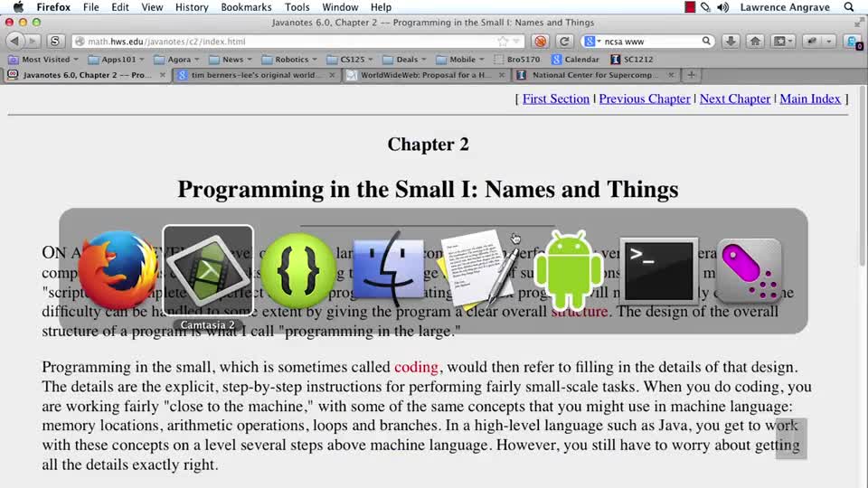Switch to tim berners-lee's original world tab
The width and height of the screenshot is (868, 488).
[256, 75]
